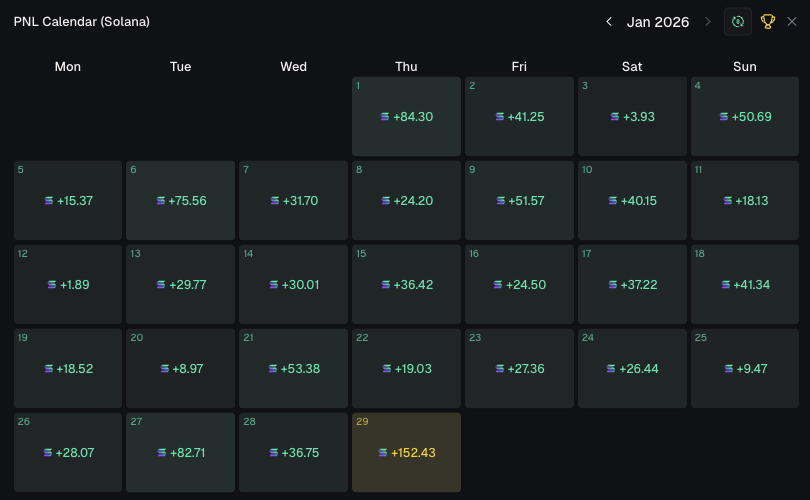Click the Sun column header
The width and height of the screenshot is (810, 500).
tap(745, 67)
